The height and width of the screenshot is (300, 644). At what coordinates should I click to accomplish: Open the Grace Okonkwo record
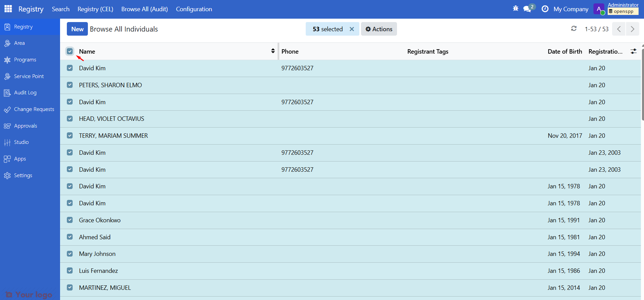[x=100, y=220]
